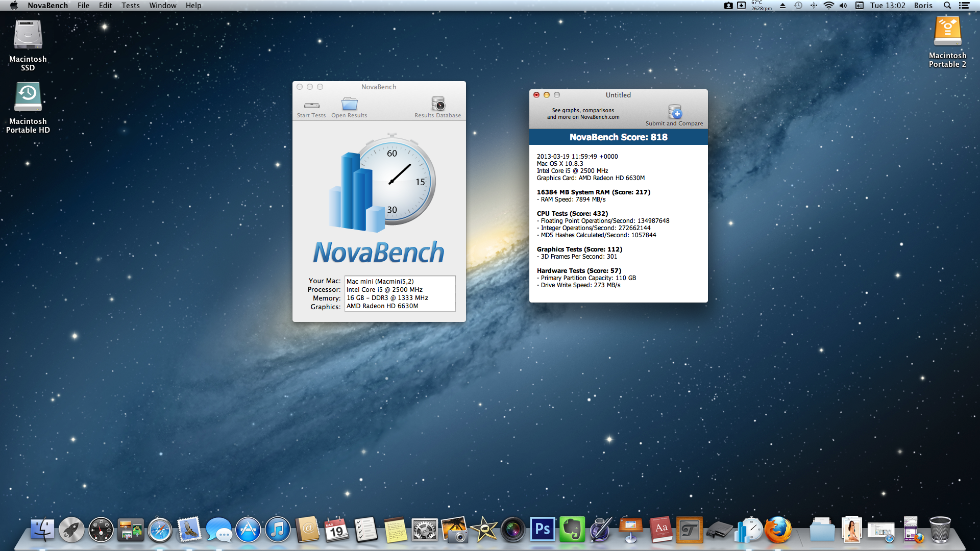Image resolution: width=980 pixels, height=551 pixels.
Task: Open inkwell and pen app in dock
Action: click(x=601, y=530)
